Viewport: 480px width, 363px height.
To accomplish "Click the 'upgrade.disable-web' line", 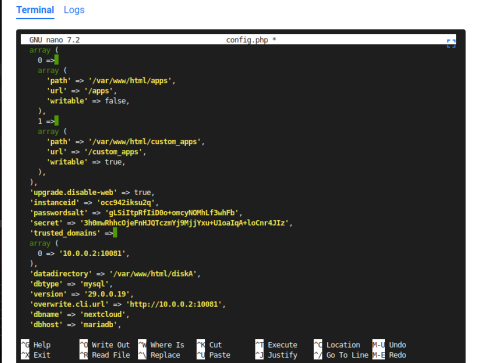I will (x=92, y=193).
